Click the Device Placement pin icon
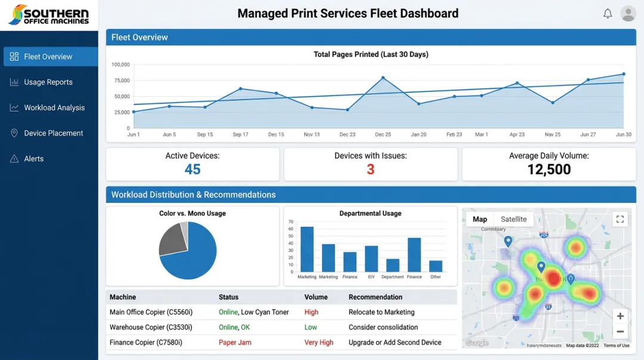The height and width of the screenshot is (360, 644). coord(14,133)
